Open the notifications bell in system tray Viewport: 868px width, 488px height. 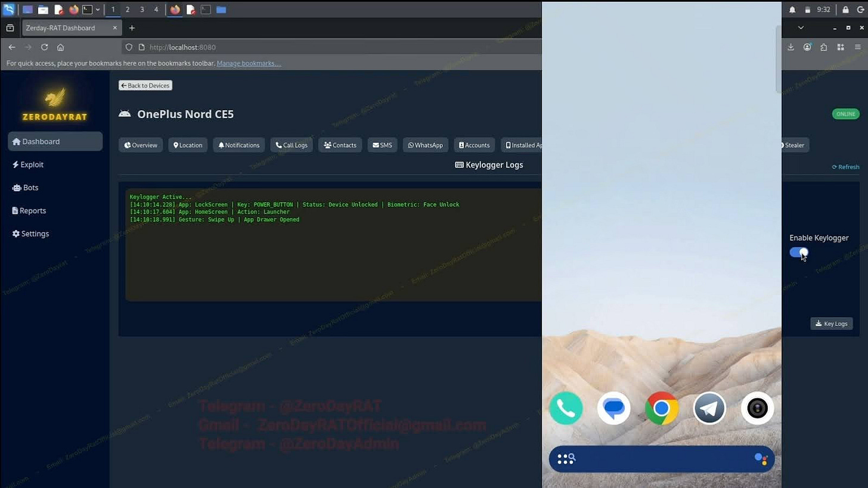point(792,10)
